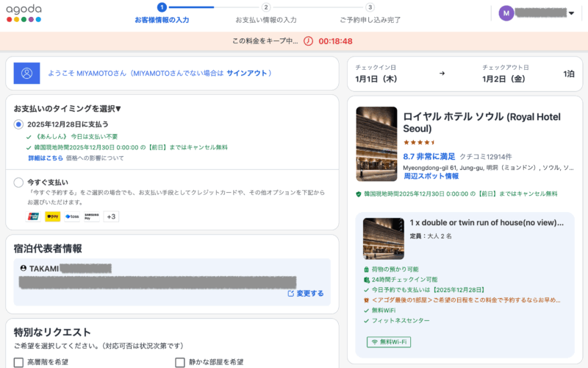Image resolution: width=588 pixels, height=368 pixels.
Task: Select step 3 ご予約申し込み完了
Action: pyautogui.click(x=370, y=14)
